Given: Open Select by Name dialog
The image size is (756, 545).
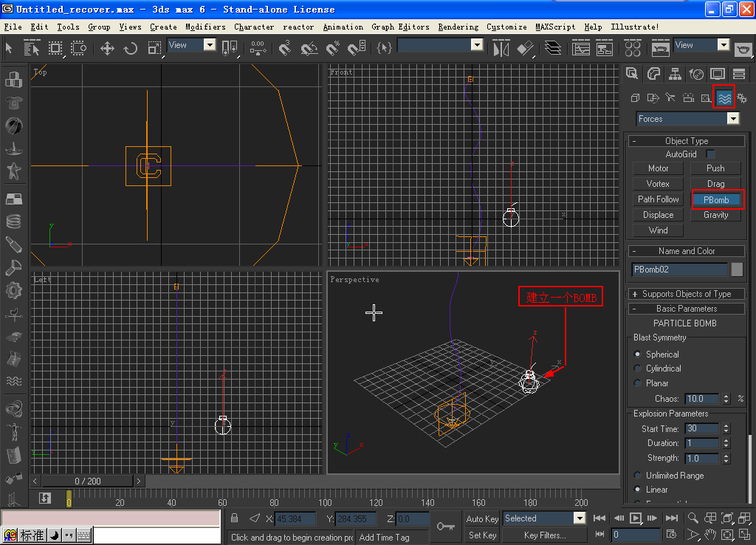Looking at the screenshot, I should pyautogui.click(x=32, y=48).
